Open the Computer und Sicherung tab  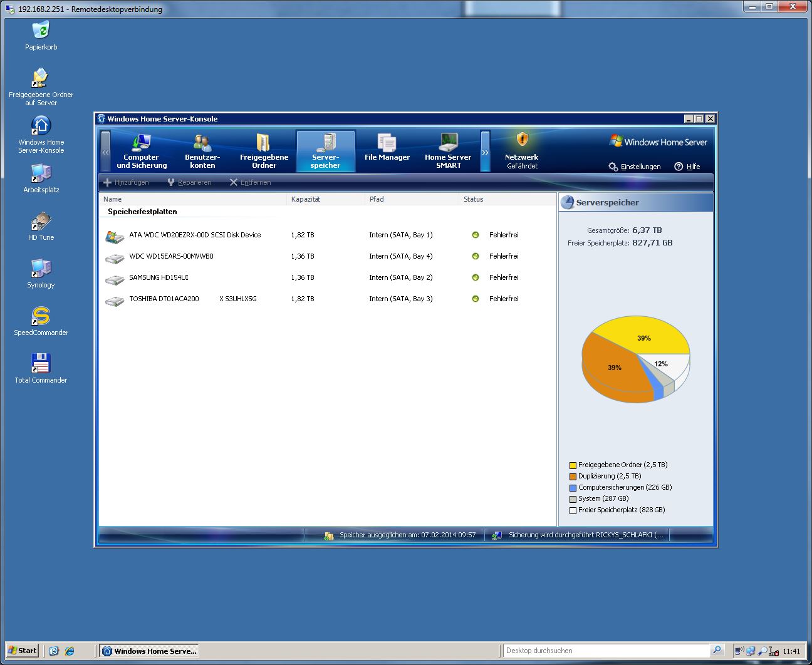pos(142,151)
